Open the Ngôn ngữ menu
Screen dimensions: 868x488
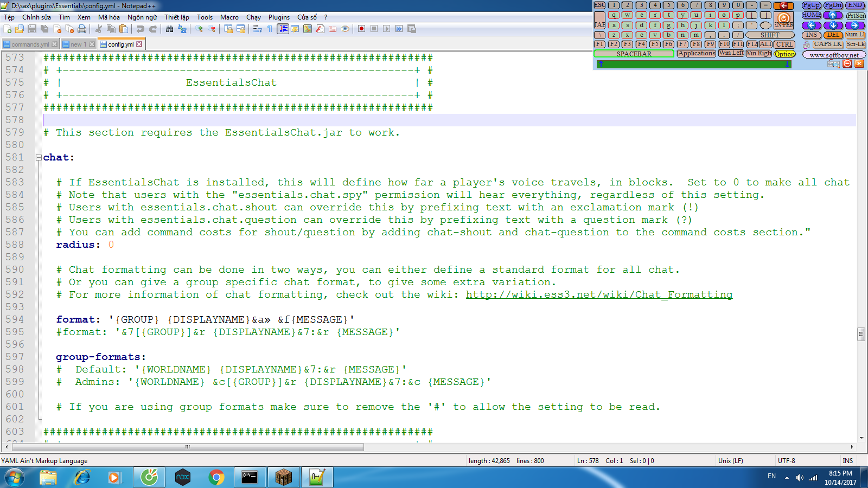pyautogui.click(x=142, y=17)
